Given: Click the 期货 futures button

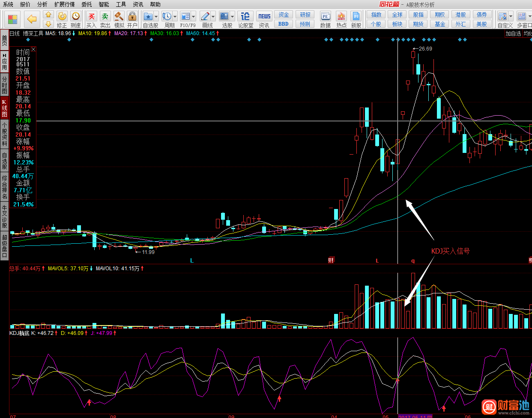Looking at the screenshot, I should point(418,24).
